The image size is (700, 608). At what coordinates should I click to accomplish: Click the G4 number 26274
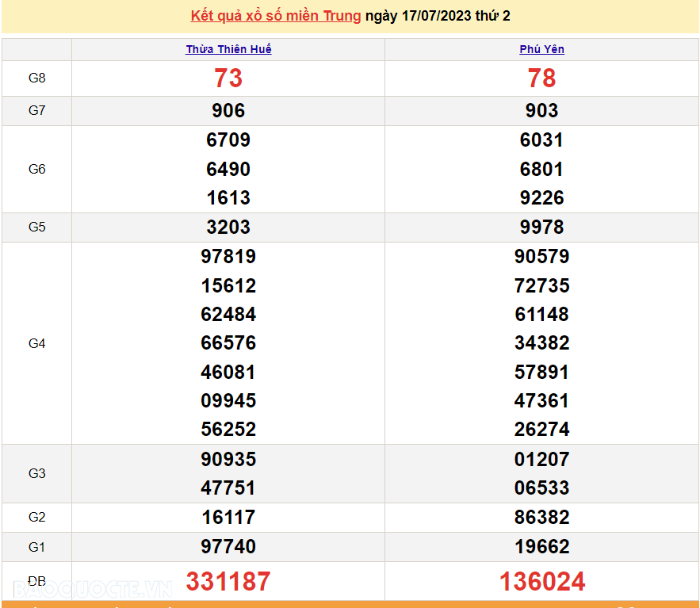point(541,430)
